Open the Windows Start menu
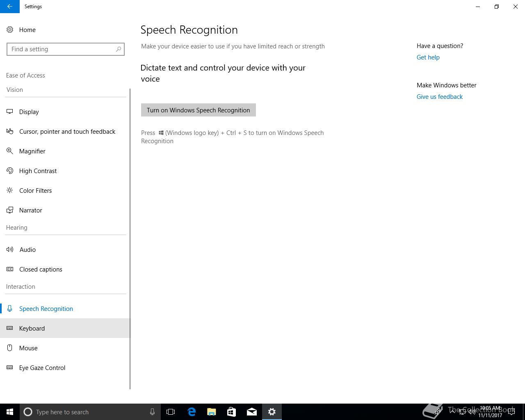The height and width of the screenshot is (420, 525). click(x=10, y=412)
